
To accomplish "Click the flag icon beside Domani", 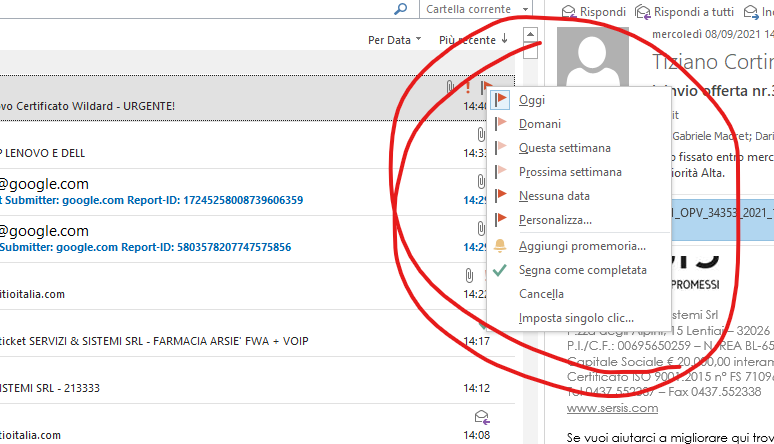I will [x=501, y=124].
